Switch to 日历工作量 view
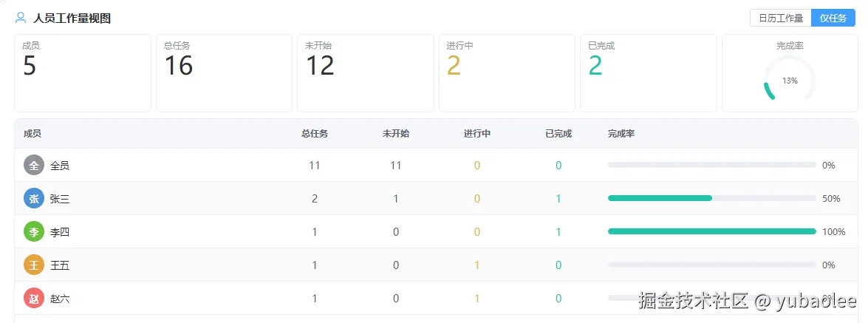 pyautogui.click(x=781, y=18)
